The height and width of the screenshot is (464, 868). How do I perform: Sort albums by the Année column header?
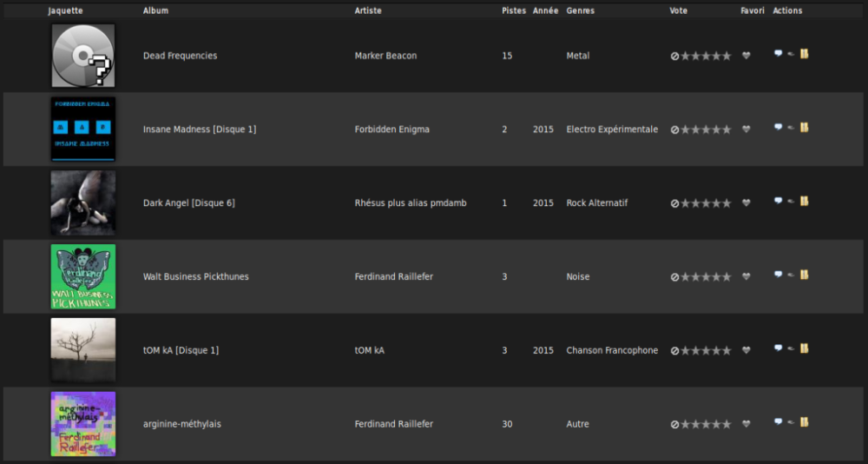pyautogui.click(x=546, y=10)
